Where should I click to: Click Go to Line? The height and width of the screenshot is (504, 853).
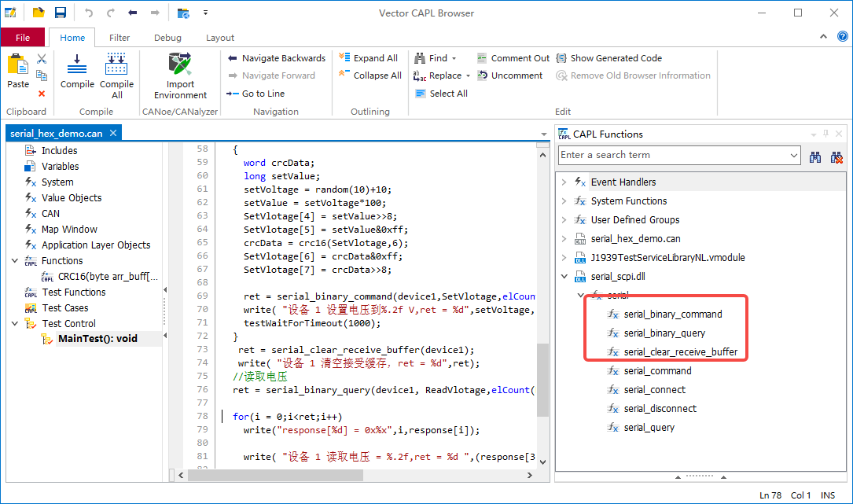coord(256,94)
